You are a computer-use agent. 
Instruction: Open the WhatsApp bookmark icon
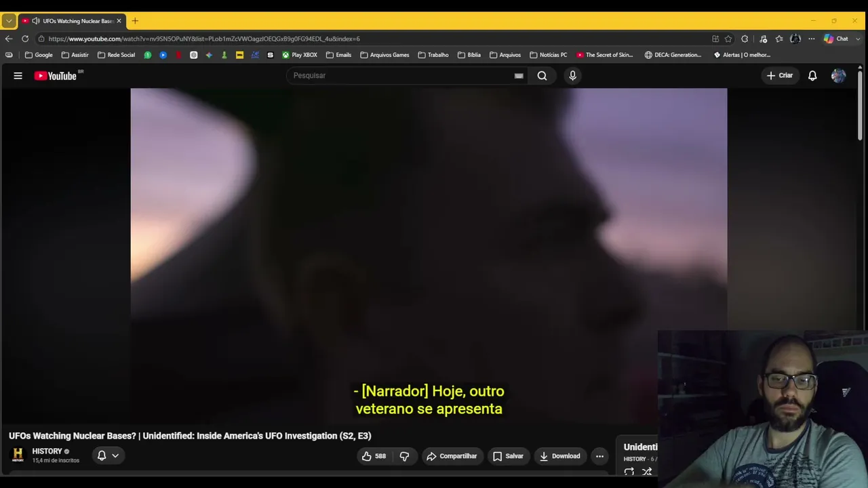pos(147,55)
